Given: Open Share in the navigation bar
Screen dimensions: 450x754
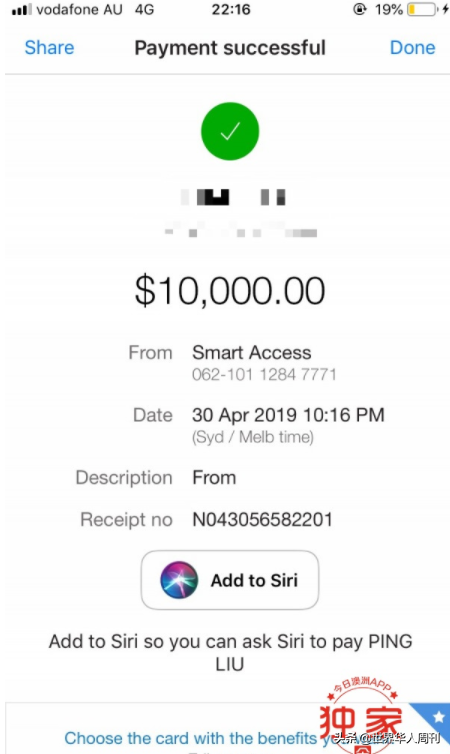Looking at the screenshot, I should click(x=50, y=48).
